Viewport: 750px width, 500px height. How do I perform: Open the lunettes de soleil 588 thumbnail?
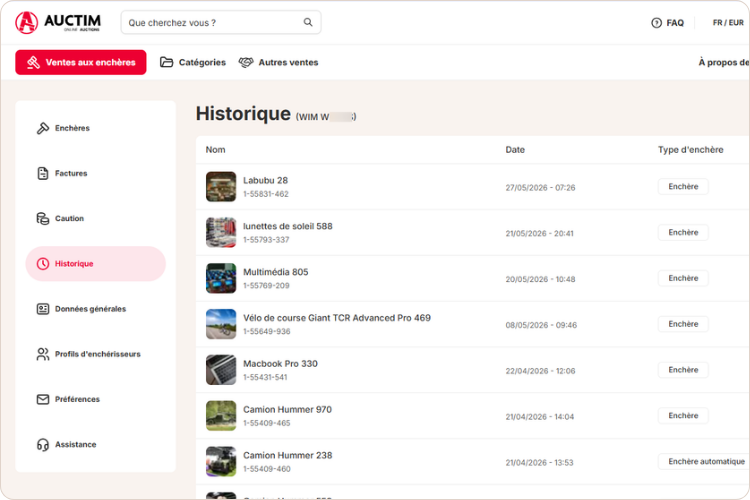coord(221,233)
